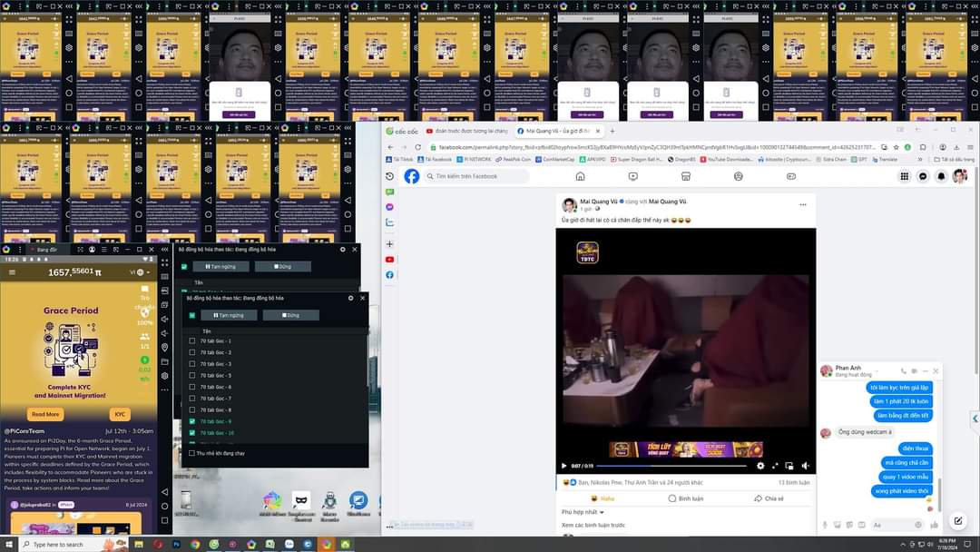980x552 pixels.
Task: Bookmark page with star icon in address bar
Action: coord(896,148)
